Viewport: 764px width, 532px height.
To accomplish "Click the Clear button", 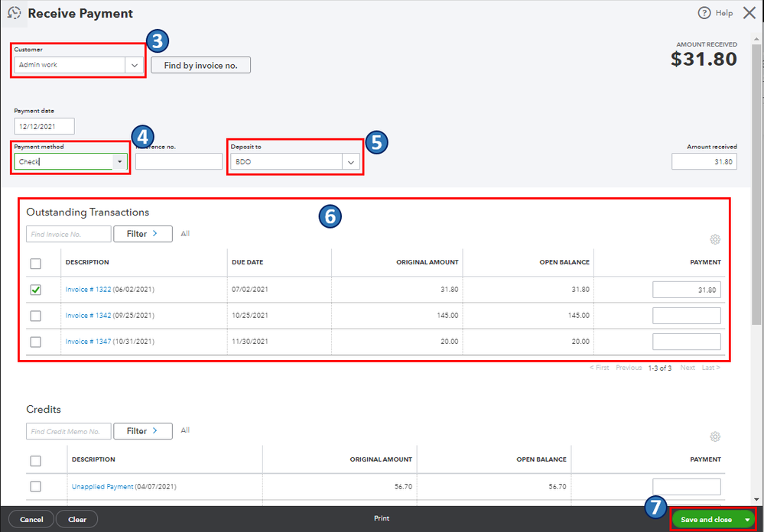I will 77,519.
